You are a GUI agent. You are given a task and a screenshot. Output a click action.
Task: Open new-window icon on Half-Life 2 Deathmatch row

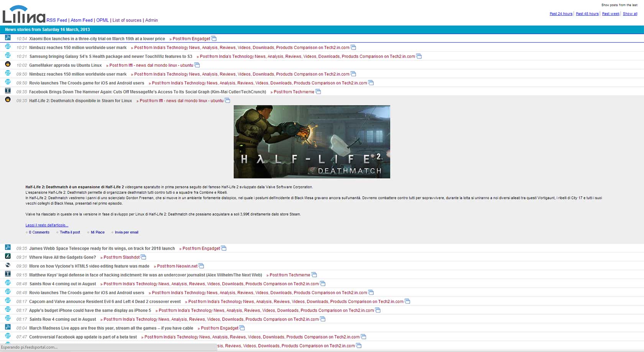(227, 100)
